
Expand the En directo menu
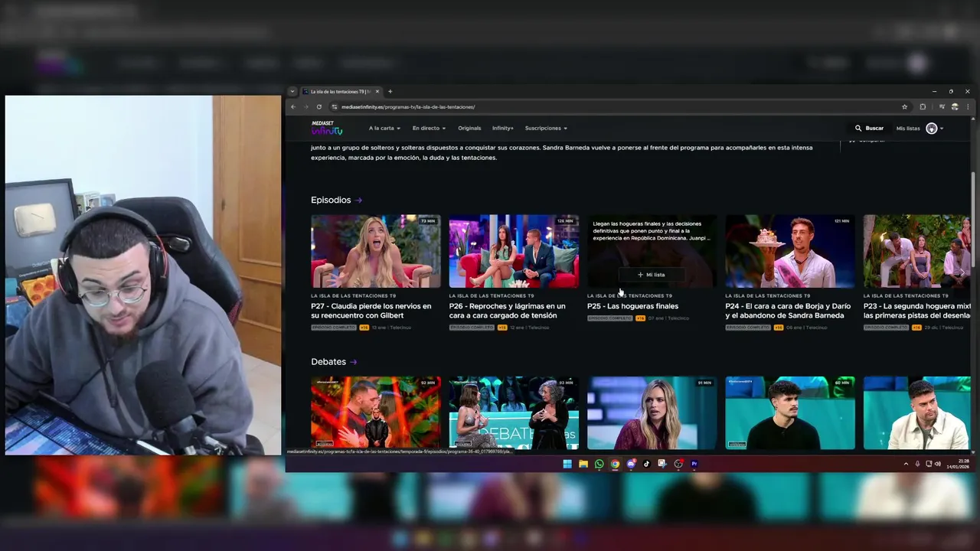[429, 128]
